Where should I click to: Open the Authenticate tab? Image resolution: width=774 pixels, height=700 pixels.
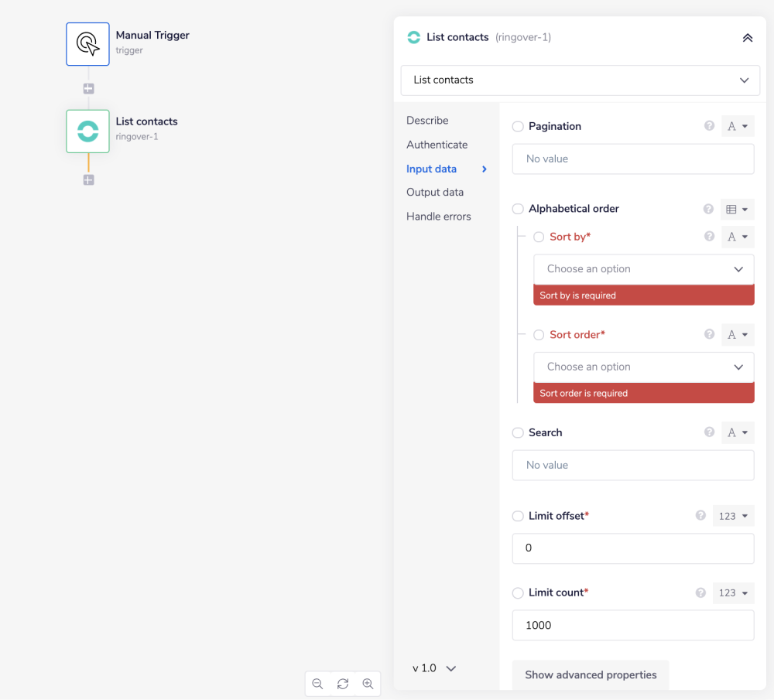437,145
